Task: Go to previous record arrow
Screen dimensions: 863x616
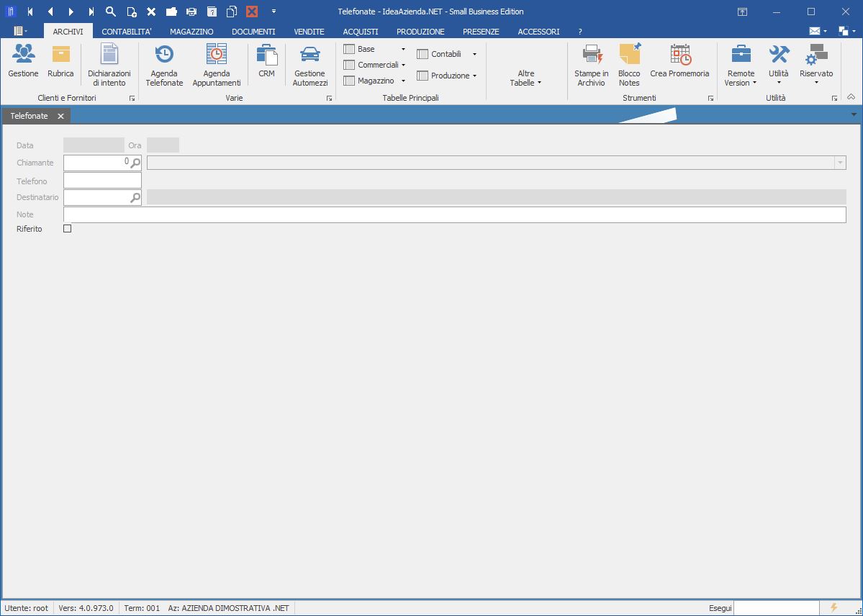Action: tap(50, 12)
